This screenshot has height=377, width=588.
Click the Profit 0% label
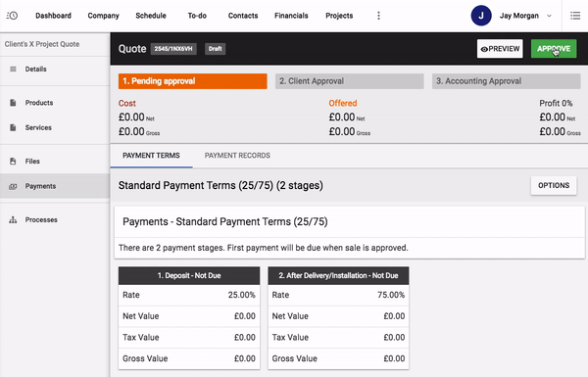(556, 103)
